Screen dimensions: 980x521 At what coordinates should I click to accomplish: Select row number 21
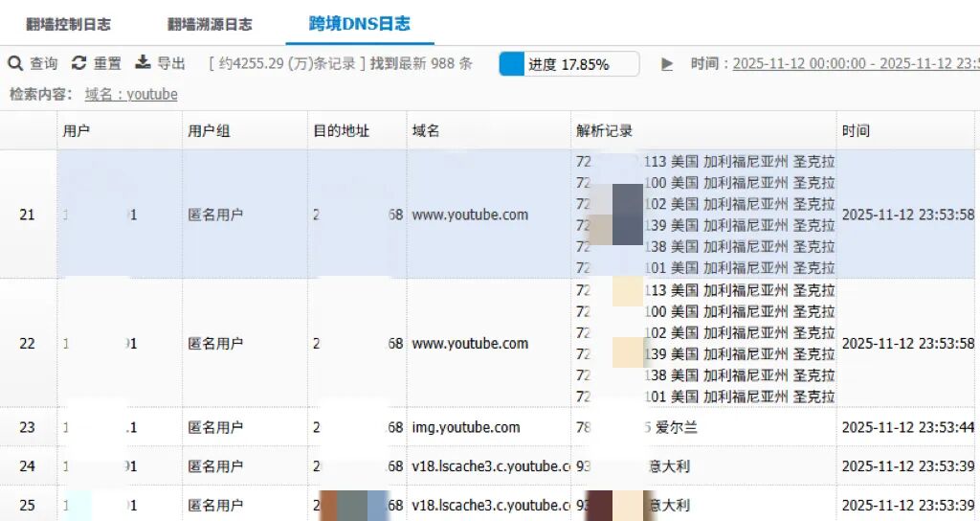(x=27, y=215)
